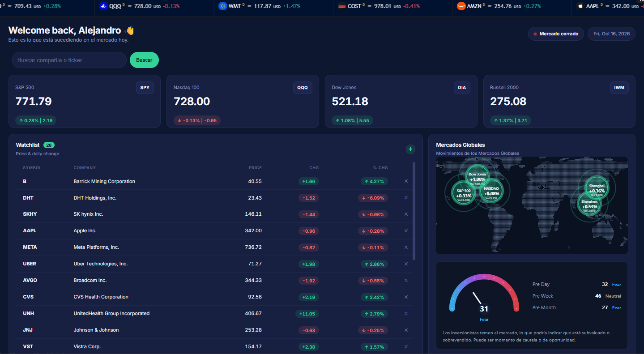Remove UnitedHealth Group from the watchlist
Screen dimensions: 644x354
point(406,313)
